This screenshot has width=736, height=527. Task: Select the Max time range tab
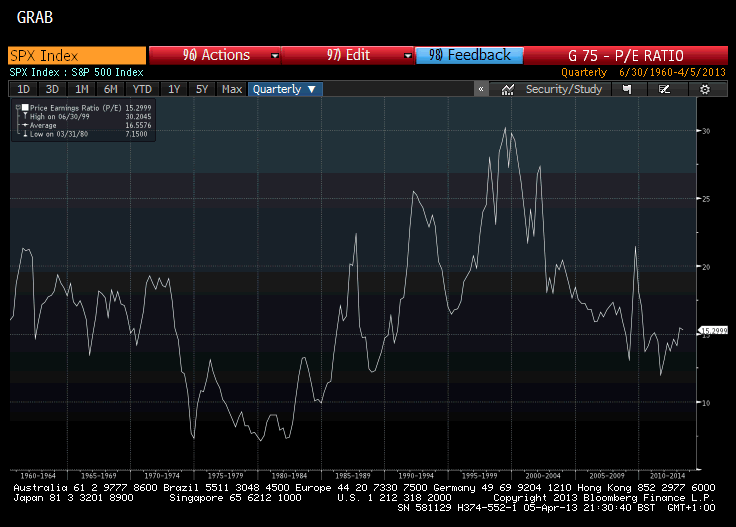(232, 89)
